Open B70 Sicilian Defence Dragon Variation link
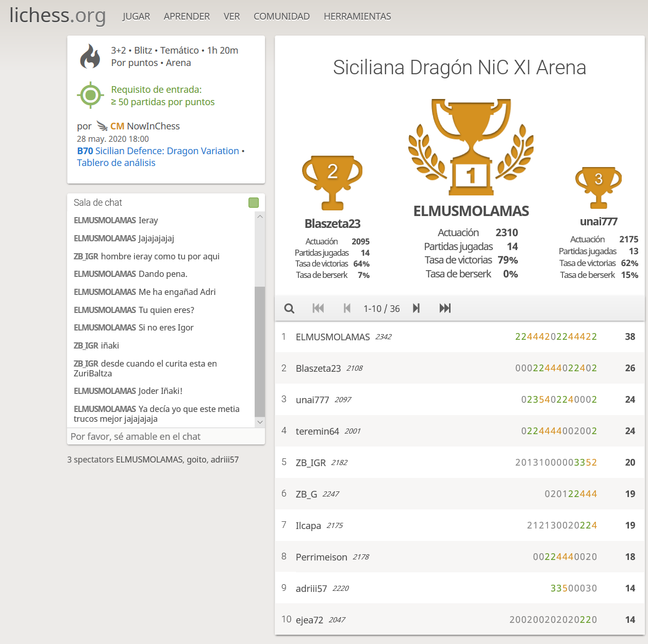 tap(158, 151)
